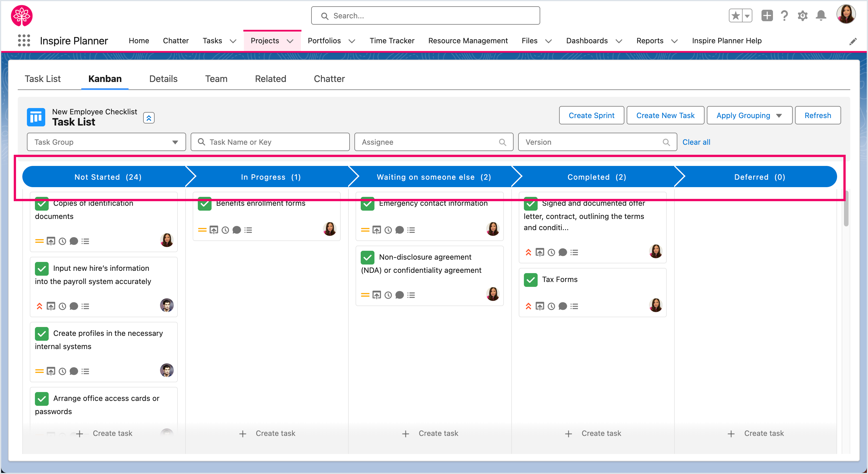Toggle checkbox on Signed and documented offer letter
Viewport: 868px width, 474px height.
(531, 203)
